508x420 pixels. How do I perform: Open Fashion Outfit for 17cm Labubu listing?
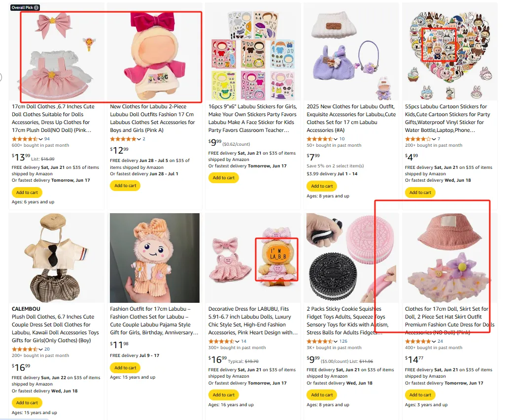click(x=154, y=321)
